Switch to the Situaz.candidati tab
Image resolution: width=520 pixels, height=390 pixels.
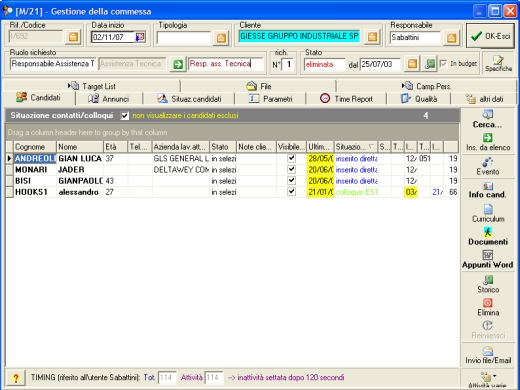point(189,99)
